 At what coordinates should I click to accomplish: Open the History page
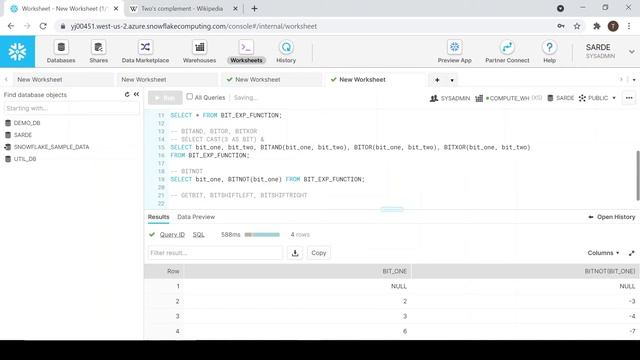[286, 52]
